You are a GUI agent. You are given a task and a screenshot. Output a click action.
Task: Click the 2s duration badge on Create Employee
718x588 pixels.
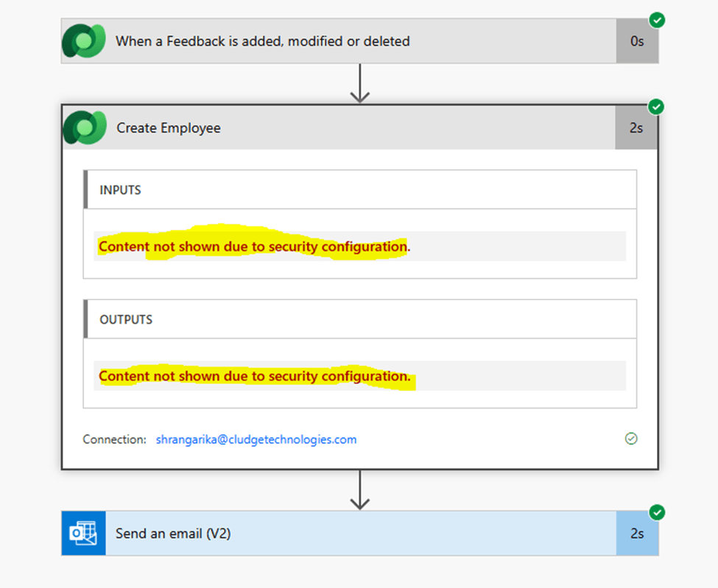(x=636, y=128)
